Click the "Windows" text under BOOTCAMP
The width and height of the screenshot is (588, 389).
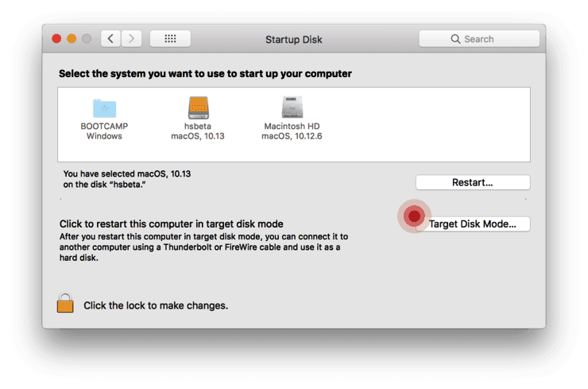pyautogui.click(x=104, y=136)
